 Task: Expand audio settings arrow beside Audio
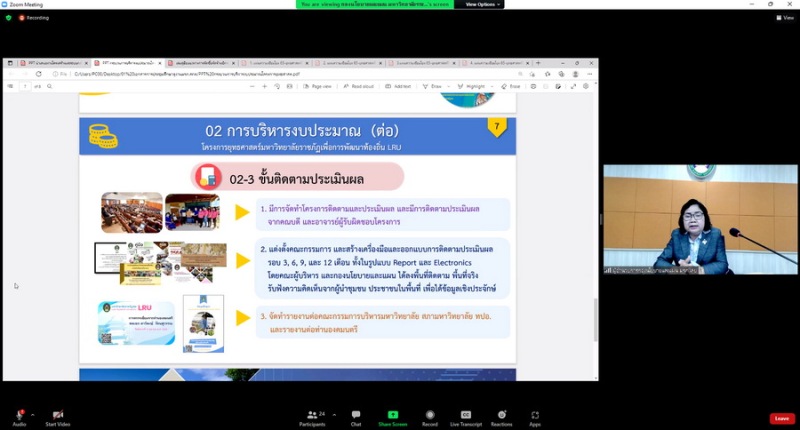[32, 414]
